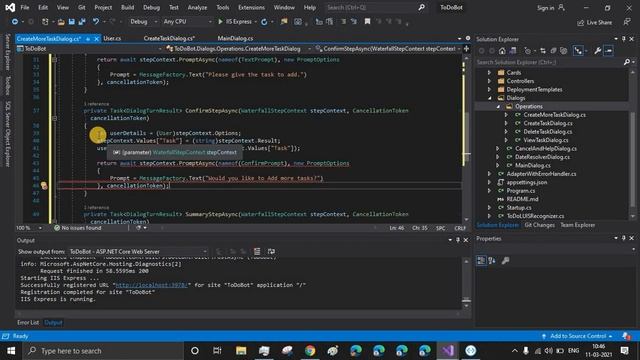Click the bookmark icon in the toolbar

tap(367, 22)
